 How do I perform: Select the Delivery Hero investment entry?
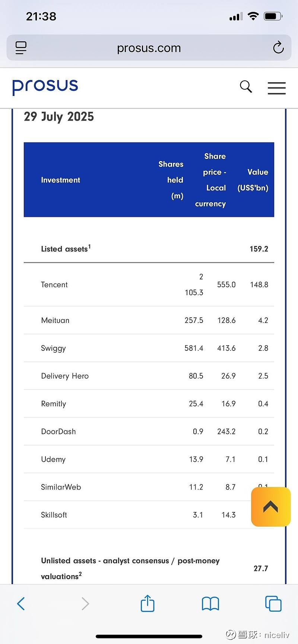point(65,376)
